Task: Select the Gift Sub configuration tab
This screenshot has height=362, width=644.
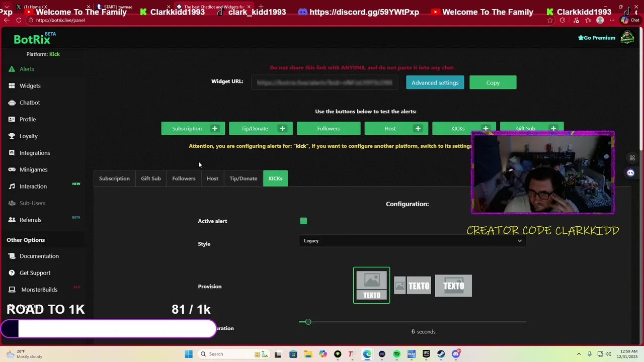Action: 151,178
